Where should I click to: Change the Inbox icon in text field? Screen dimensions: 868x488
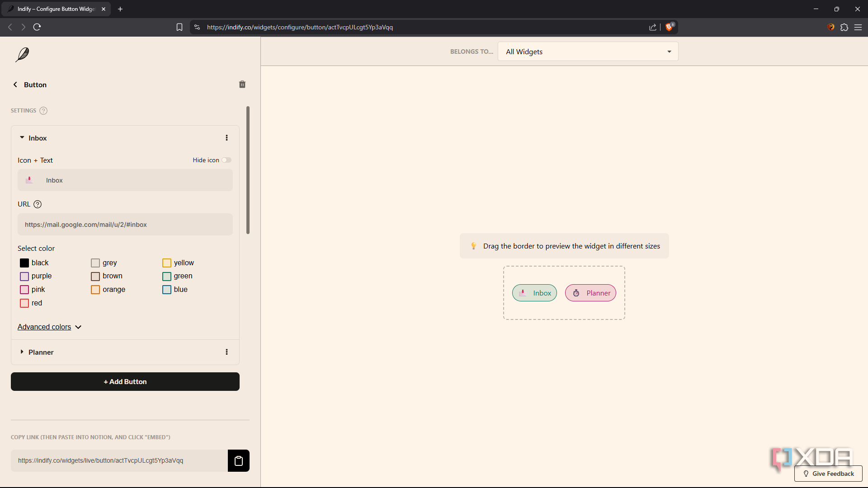(x=29, y=180)
